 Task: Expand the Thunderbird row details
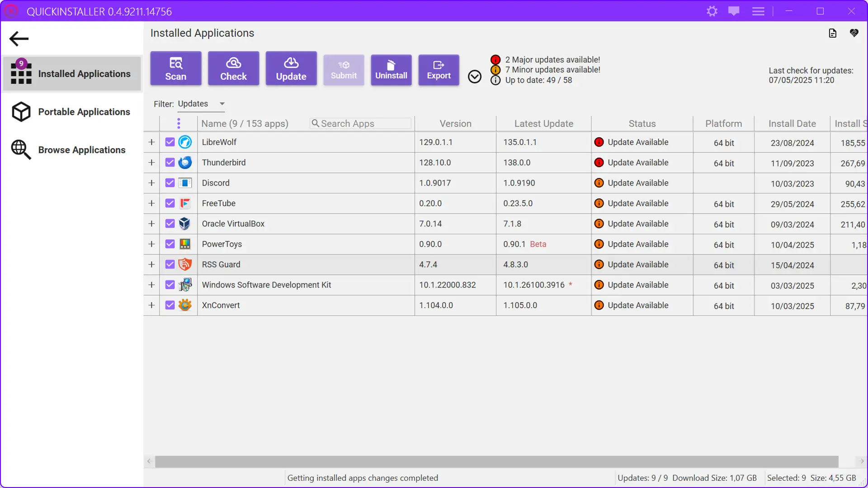[151, 162]
